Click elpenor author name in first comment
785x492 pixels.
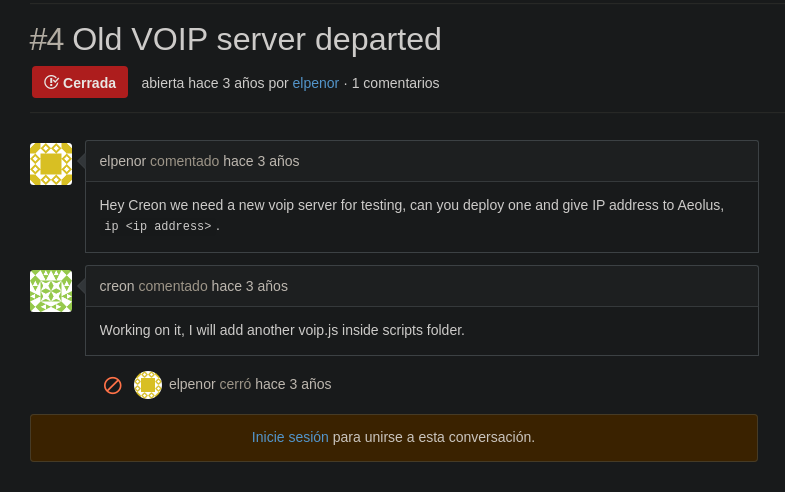(x=123, y=161)
